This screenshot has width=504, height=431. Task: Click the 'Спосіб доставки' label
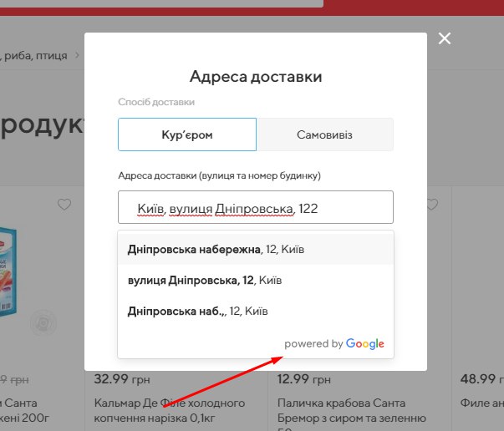tap(156, 102)
